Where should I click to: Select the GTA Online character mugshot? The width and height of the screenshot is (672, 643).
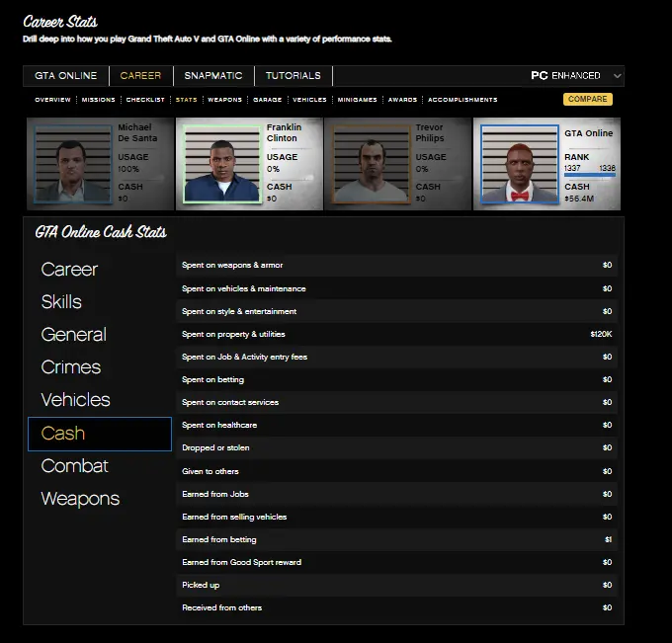520,164
